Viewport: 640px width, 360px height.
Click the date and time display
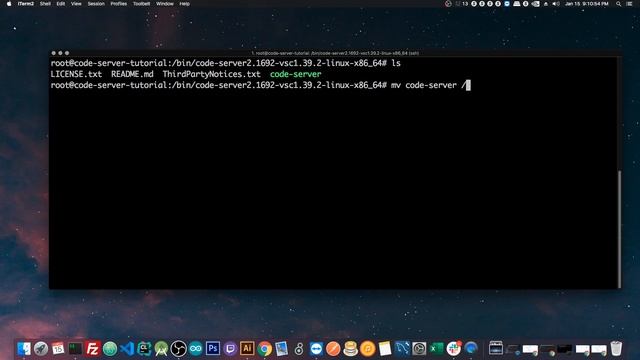point(587,4)
